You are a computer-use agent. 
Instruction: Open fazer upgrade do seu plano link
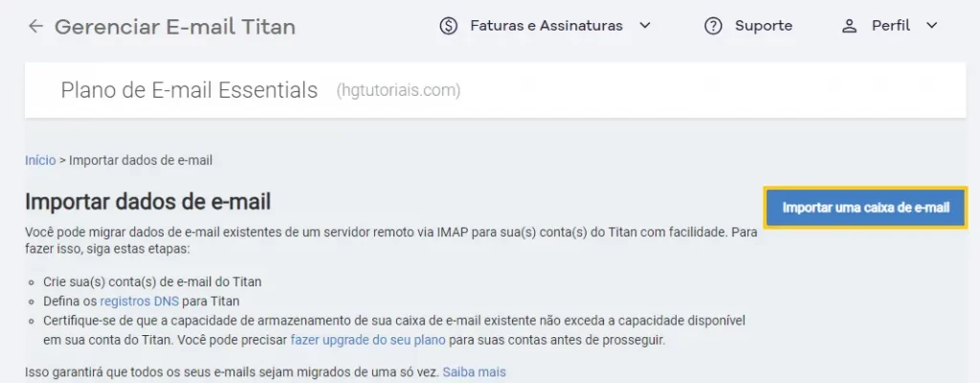pos(368,341)
